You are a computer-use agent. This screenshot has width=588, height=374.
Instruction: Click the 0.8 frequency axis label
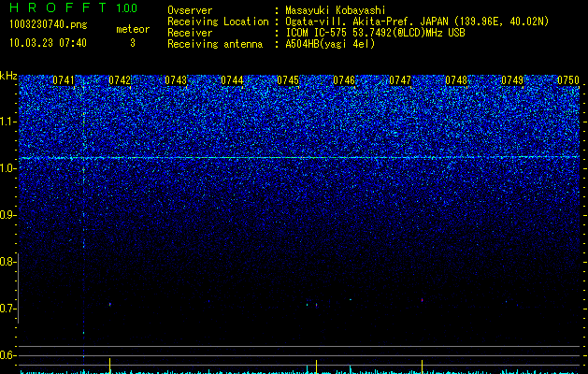7,262
